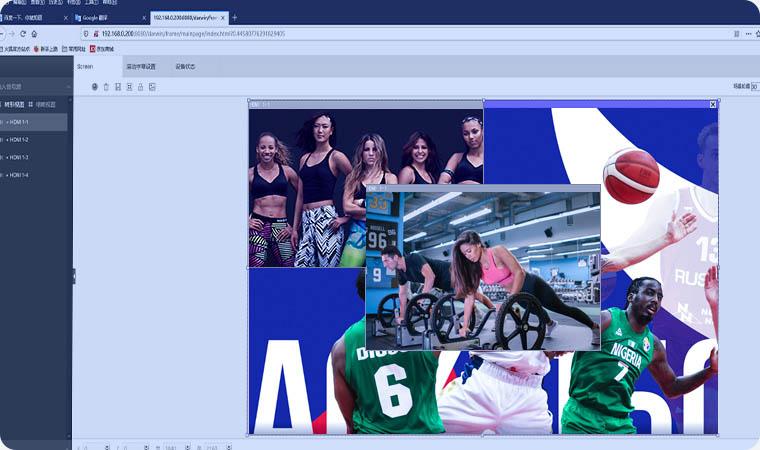
Task: Click the browser bookmark star icon
Action: coord(758,34)
